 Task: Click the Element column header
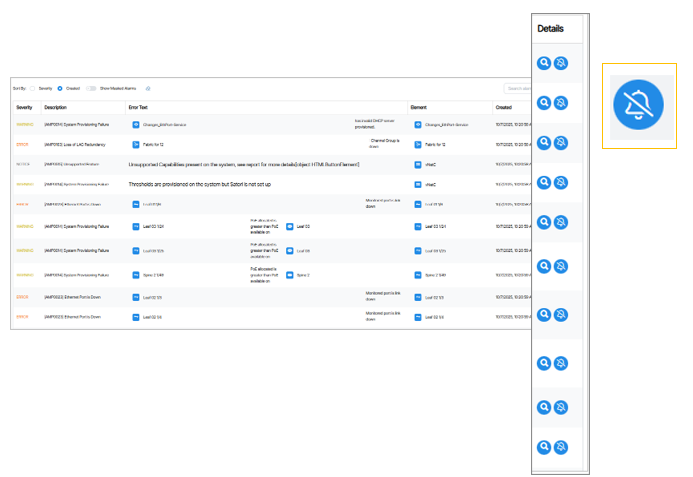pos(420,107)
